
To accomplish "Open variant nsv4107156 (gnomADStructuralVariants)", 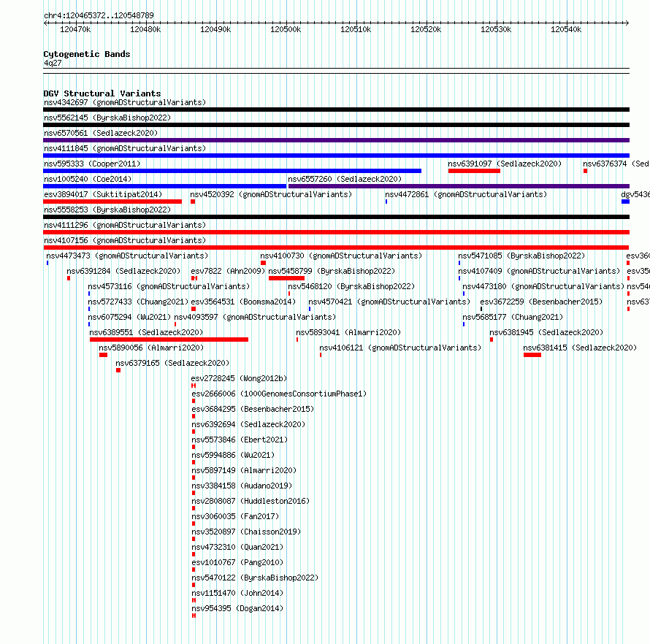I will 125,240.
